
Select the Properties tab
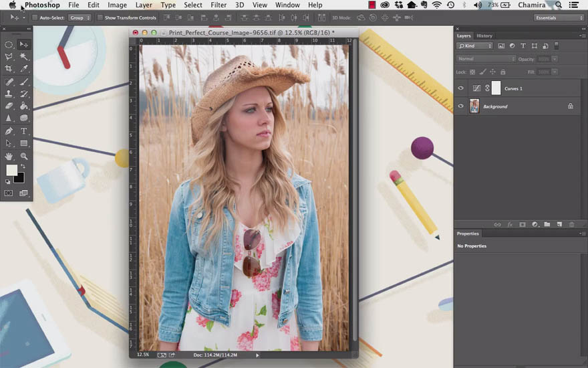tap(468, 234)
